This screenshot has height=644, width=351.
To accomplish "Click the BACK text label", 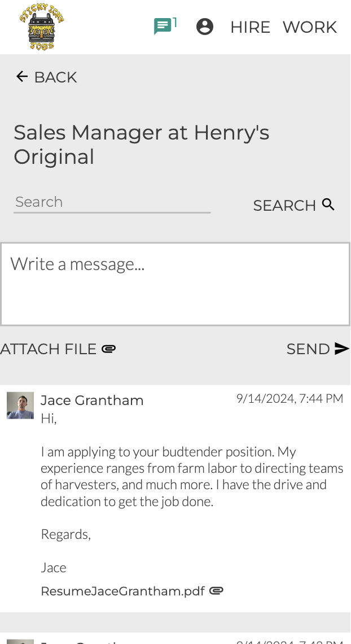I will (x=55, y=77).
